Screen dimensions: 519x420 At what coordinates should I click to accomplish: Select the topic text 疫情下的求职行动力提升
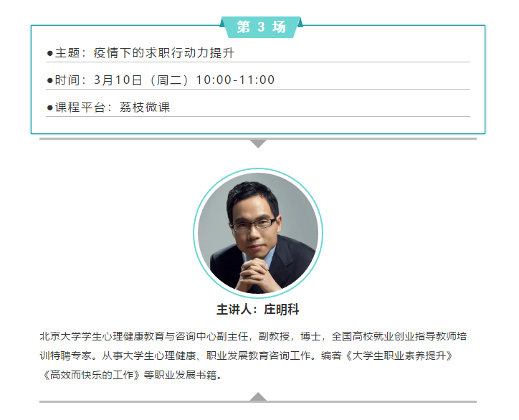pos(164,53)
